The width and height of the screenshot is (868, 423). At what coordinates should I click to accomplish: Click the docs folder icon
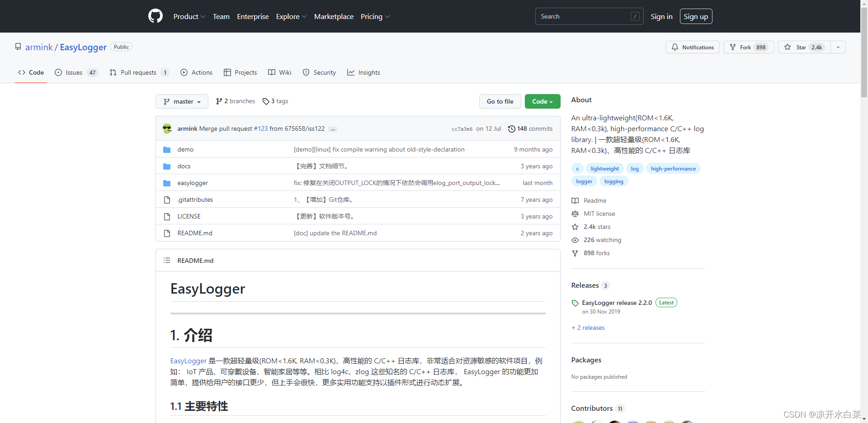point(167,166)
